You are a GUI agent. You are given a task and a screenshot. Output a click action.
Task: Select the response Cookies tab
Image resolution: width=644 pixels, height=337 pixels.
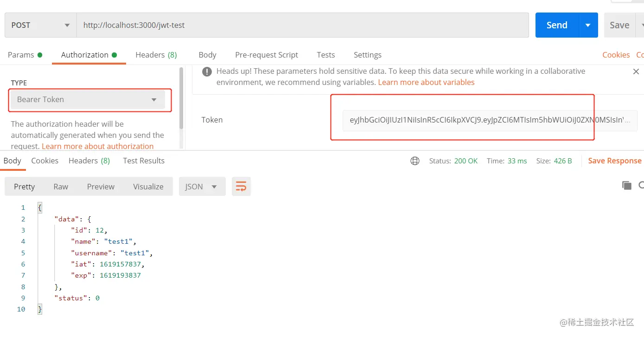[x=45, y=161]
